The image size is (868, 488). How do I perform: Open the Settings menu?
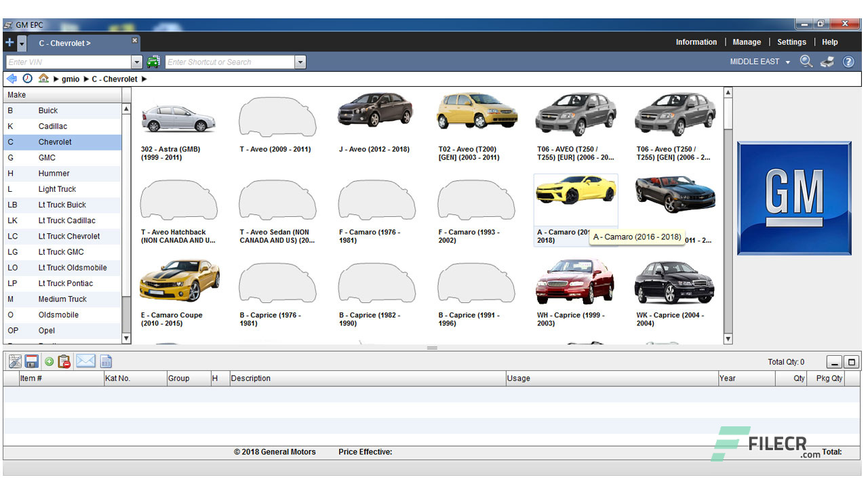791,42
